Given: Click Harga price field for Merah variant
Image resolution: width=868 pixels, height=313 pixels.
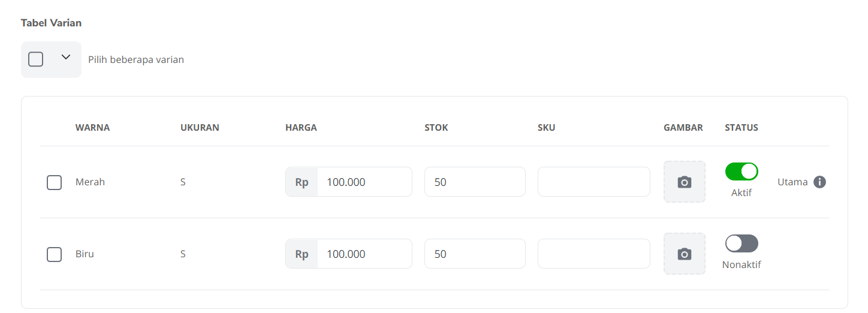Looking at the screenshot, I should 364,182.
